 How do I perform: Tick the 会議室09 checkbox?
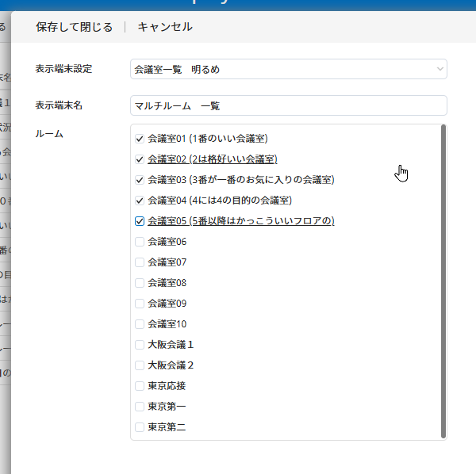click(140, 304)
